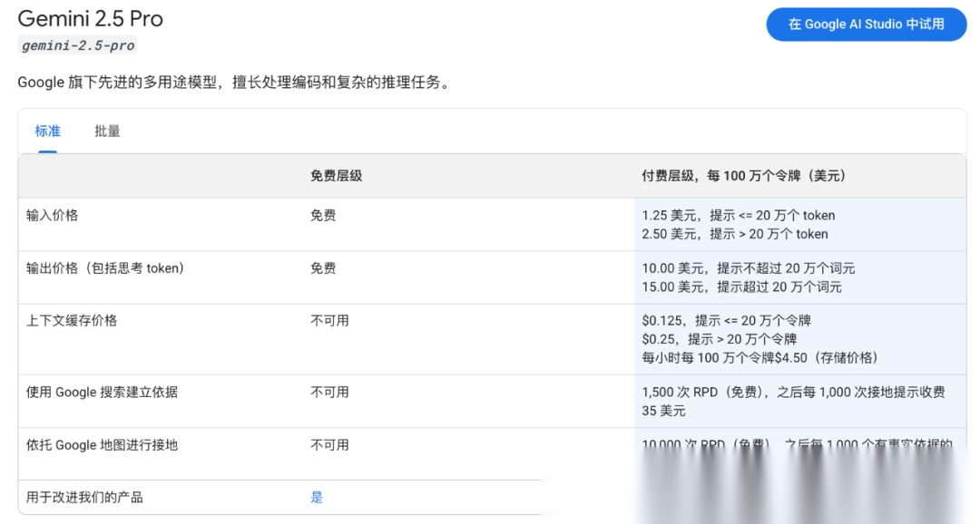Click the $0.25，提示 > 20 万个令牌 text
Image resolution: width=980 pixels, height=524 pixels.
pyautogui.click(x=720, y=339)
